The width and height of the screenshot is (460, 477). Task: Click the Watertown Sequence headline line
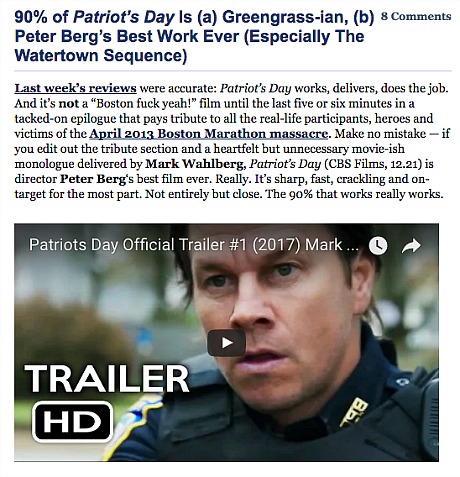[x=101, y=55]
